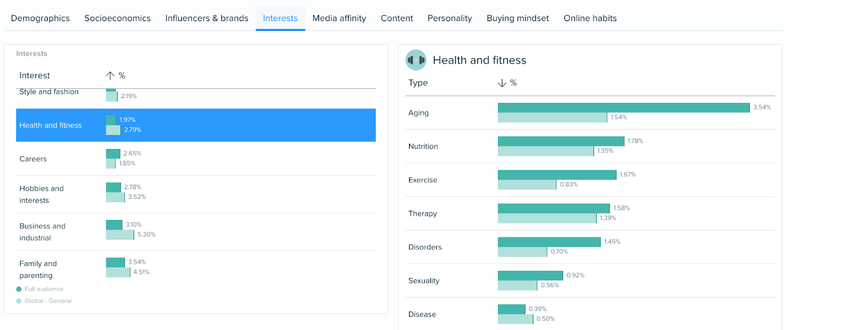Go to the Media affinity tab

click(339, 18)
